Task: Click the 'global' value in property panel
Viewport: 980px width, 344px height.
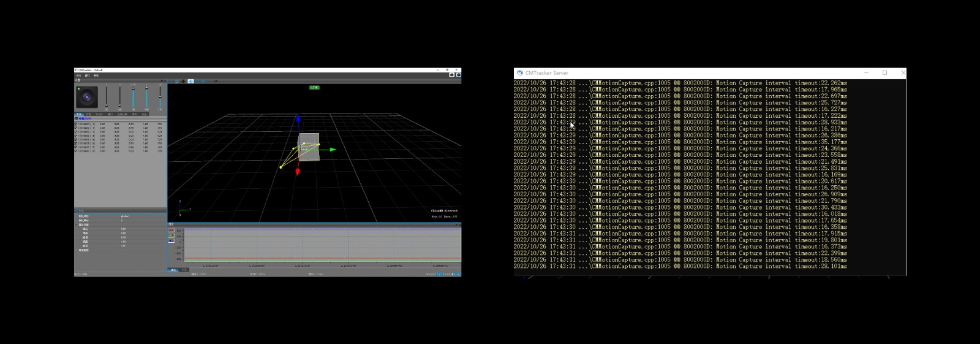Action: click(125, 216)
